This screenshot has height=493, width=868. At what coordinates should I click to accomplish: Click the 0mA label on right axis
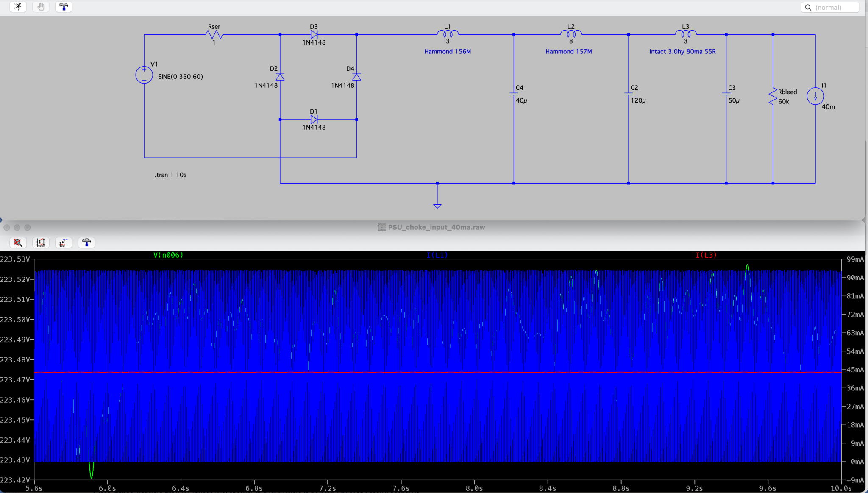pyautogui.click(x=857, y=462)
